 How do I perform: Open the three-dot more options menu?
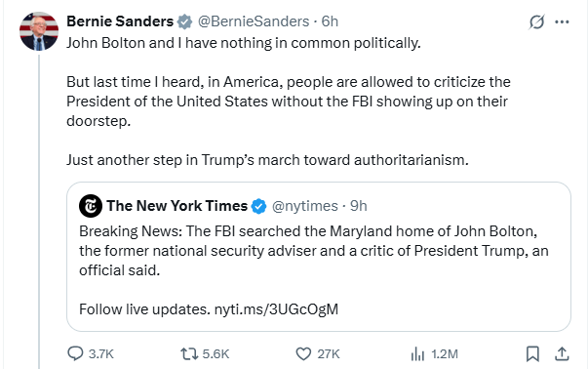click(x=562, y=21)
